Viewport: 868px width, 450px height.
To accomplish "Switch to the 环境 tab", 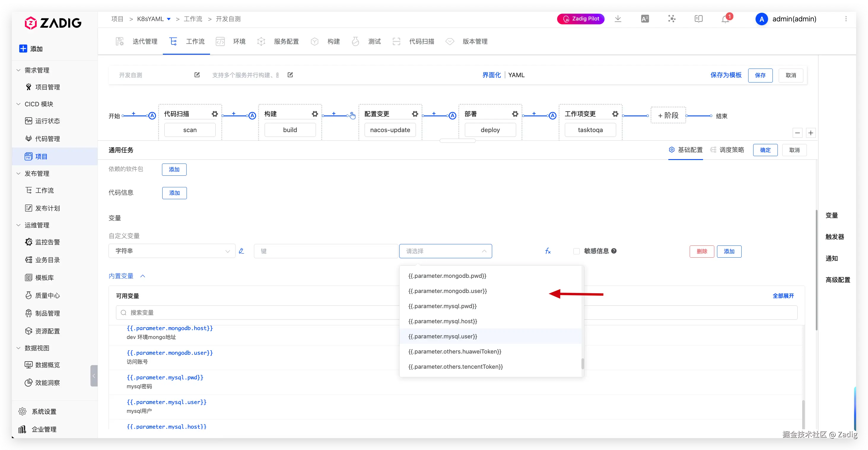I will coord(230,42).
